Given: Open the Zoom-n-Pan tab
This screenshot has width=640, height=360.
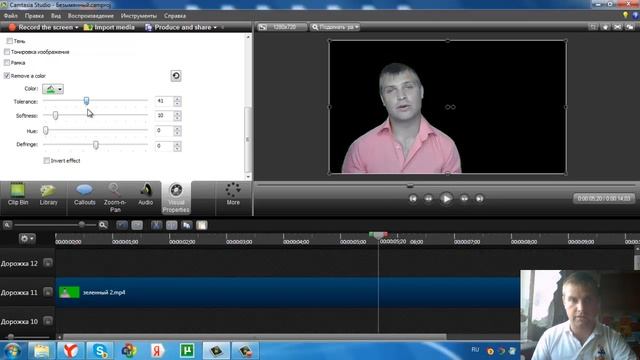Looking at the screenshot, I should click(x=115, y=198).
